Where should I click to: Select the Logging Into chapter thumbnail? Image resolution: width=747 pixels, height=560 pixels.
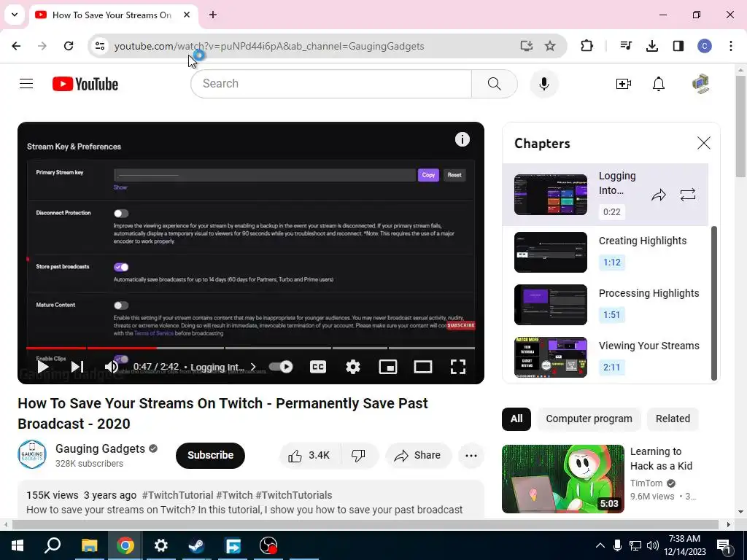551,195
